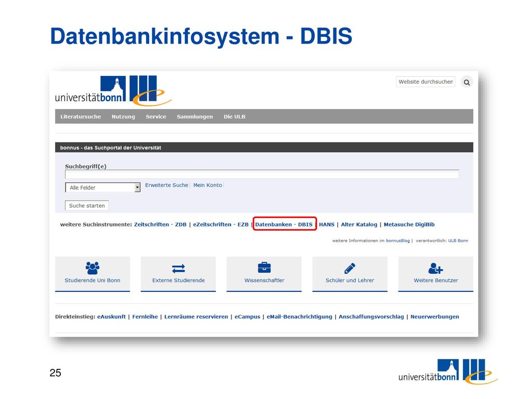Click the slide title Datenbankinfosystem - DBIS

tap(201, 36)
